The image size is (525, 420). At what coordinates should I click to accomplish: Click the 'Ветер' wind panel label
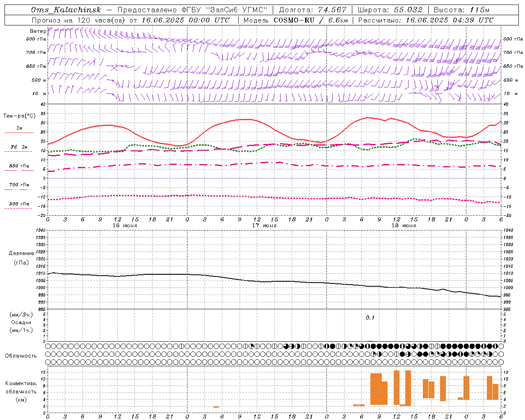(x=38, y=31)
